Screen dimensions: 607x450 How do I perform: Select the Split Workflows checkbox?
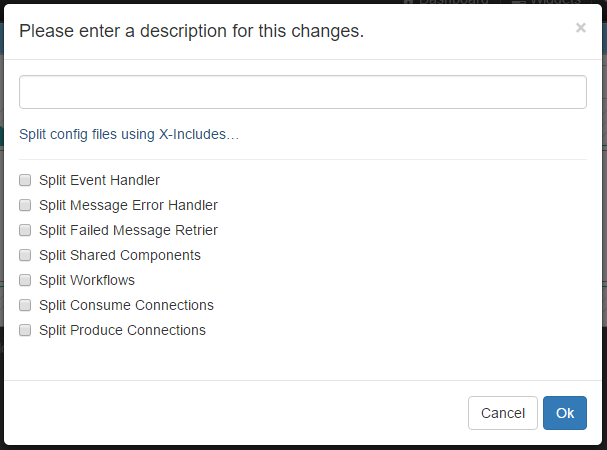pos(25,280)
